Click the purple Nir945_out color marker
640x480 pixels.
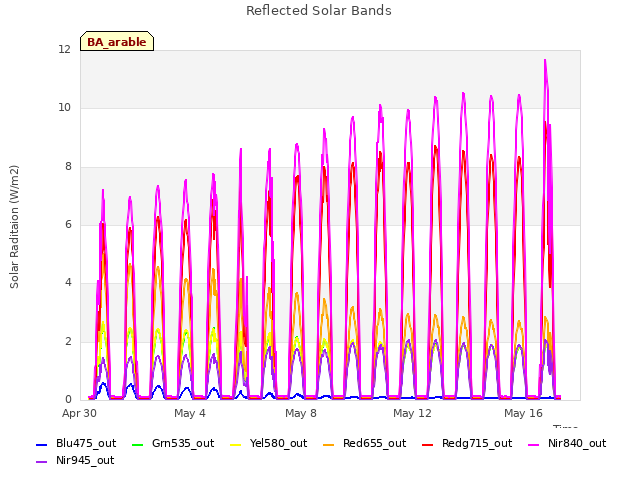pos(42,462)
